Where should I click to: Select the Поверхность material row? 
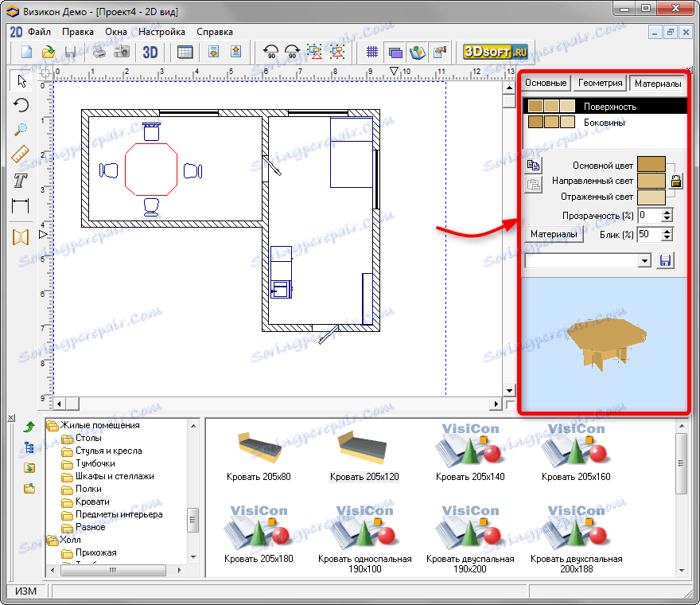(605, 107)
